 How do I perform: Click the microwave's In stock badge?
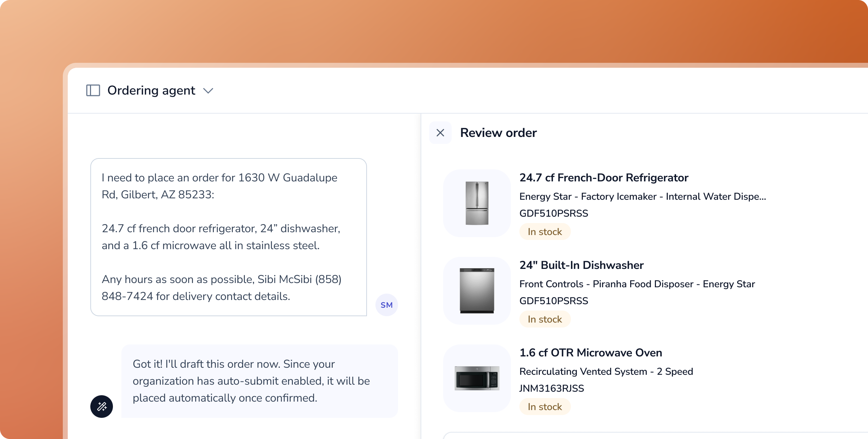(x=545, y=407)
